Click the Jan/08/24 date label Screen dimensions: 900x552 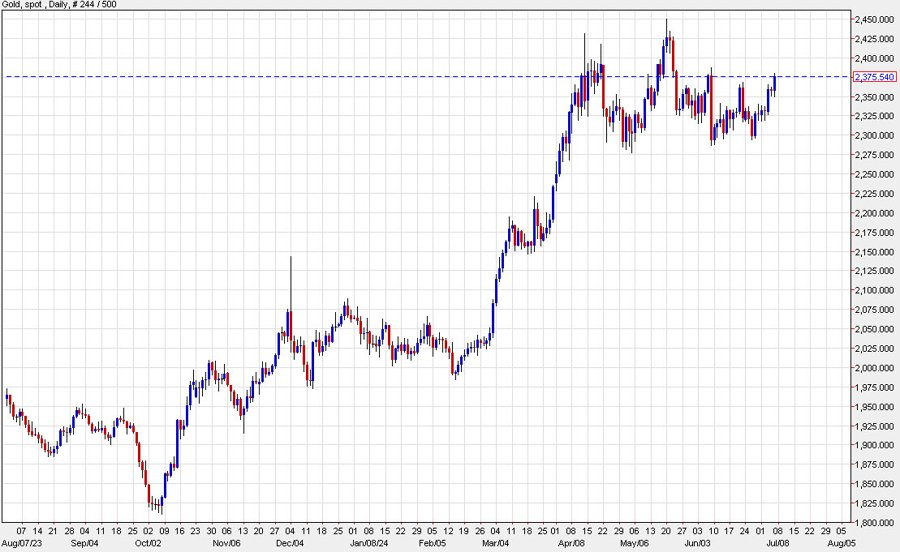tap(369, 543)
